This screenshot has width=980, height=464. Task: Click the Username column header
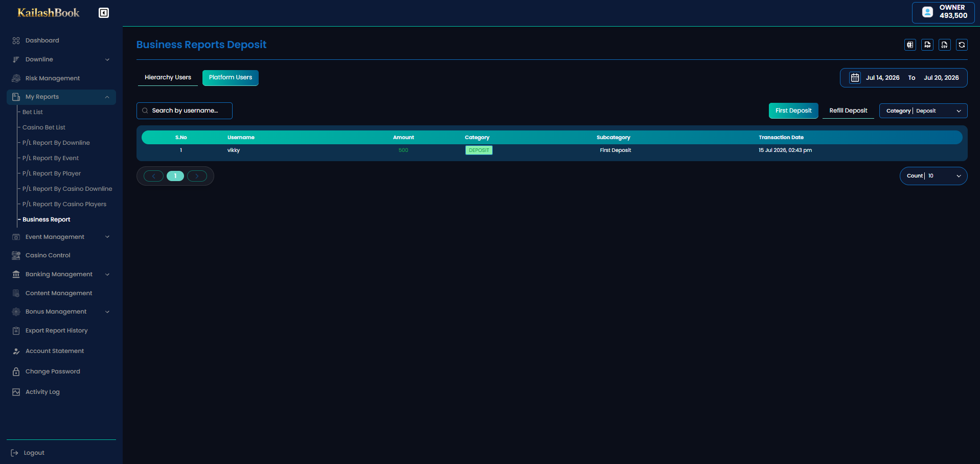[241, 138]
